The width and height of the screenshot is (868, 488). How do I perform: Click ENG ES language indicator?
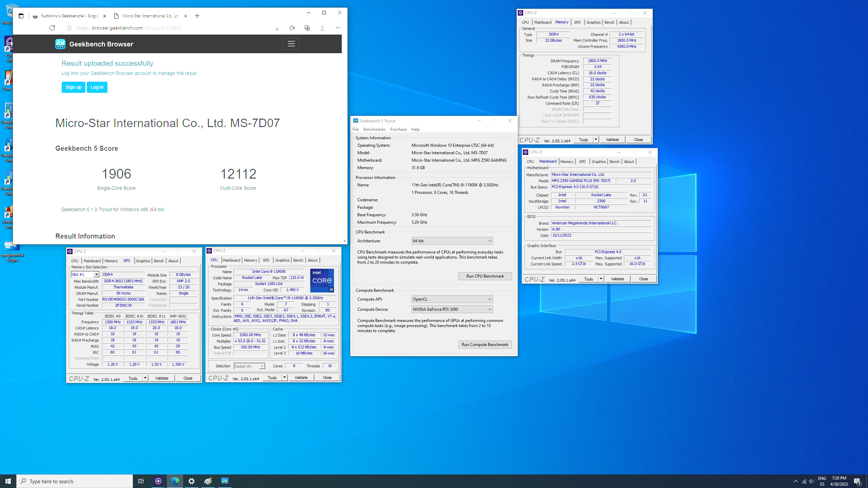pos(822,481)
